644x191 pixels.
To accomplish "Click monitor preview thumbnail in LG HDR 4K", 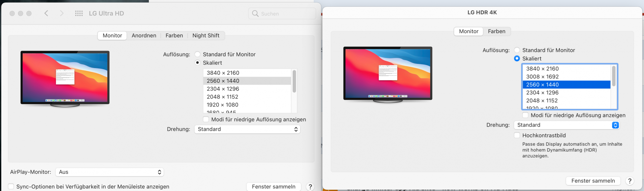I will click(388, 74).
